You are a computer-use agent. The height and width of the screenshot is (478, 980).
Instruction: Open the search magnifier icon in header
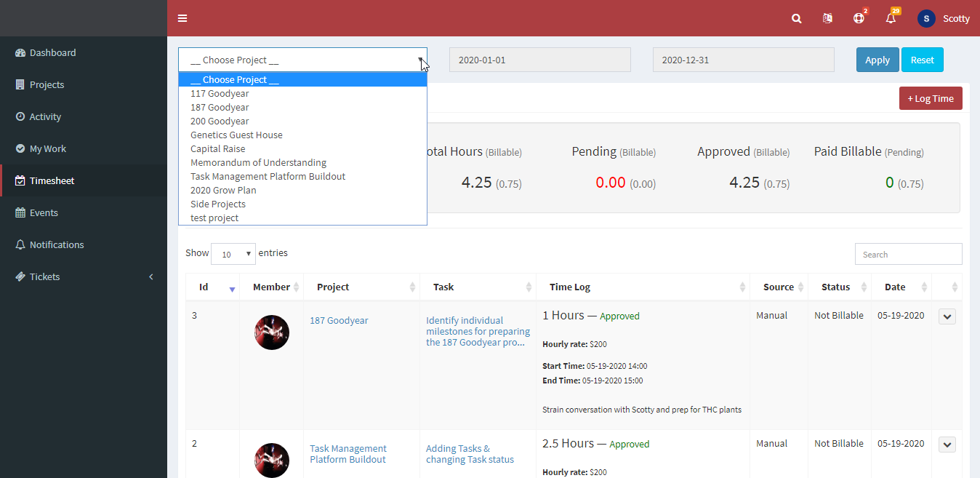[x=797, y=18]
